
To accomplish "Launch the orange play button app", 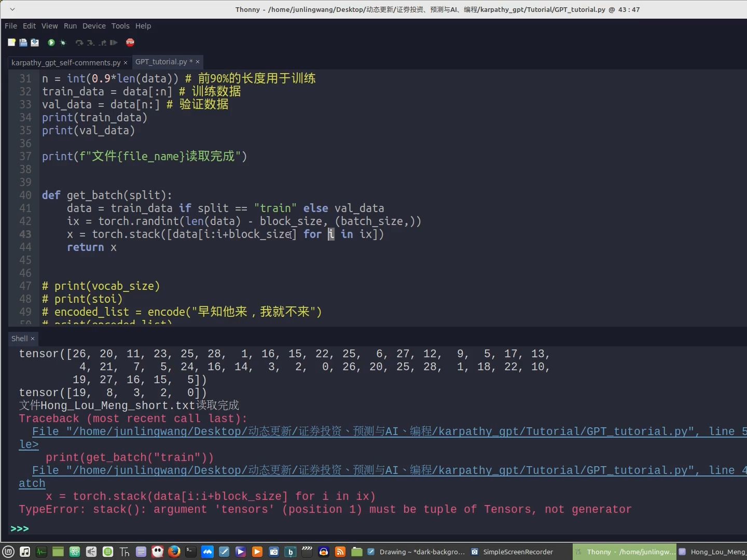I will pyautogui.click(x=257, y=552).
